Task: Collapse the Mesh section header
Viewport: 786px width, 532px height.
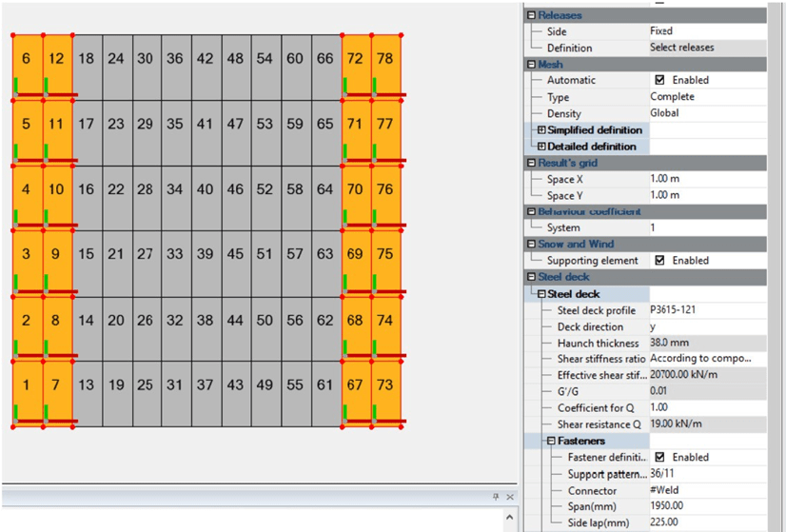Action: (530, 64)
